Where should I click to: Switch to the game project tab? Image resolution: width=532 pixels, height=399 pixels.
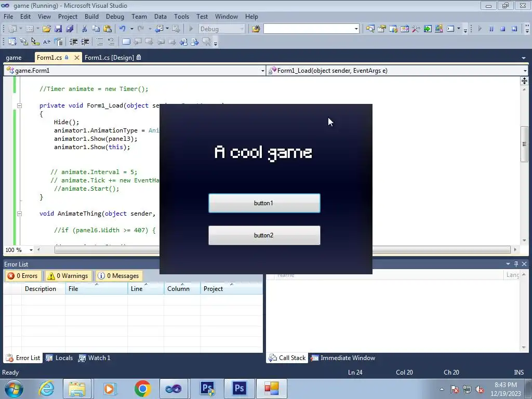(14, 58)
